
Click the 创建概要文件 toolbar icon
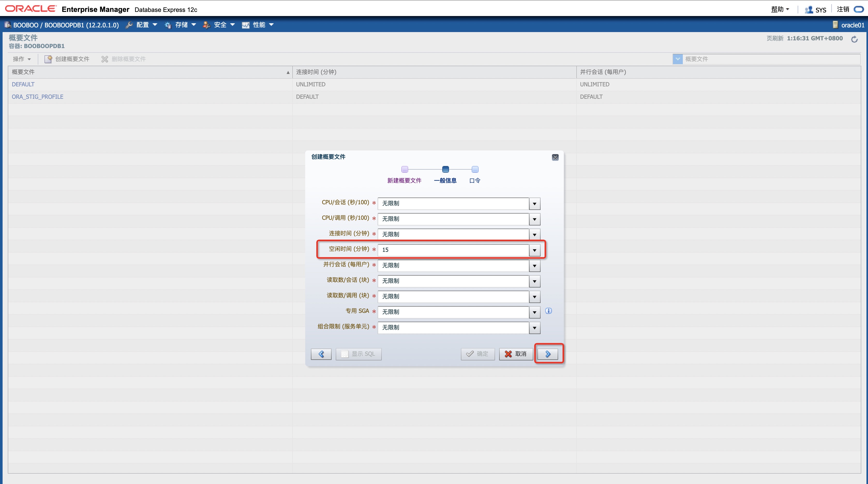tap(48, 59)
